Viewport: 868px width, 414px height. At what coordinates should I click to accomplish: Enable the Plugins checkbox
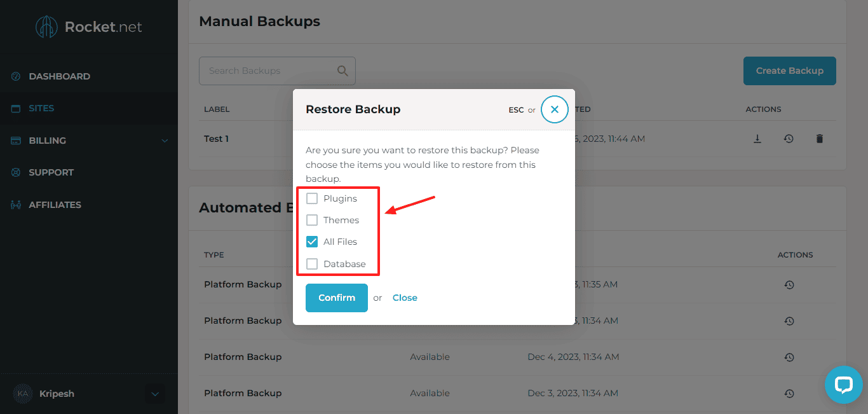tap(312, 198)
